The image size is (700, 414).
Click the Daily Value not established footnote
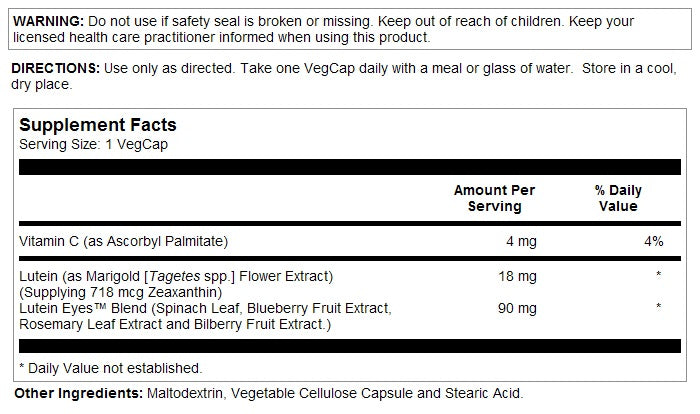pyautogui.click(x=110, y=368)
